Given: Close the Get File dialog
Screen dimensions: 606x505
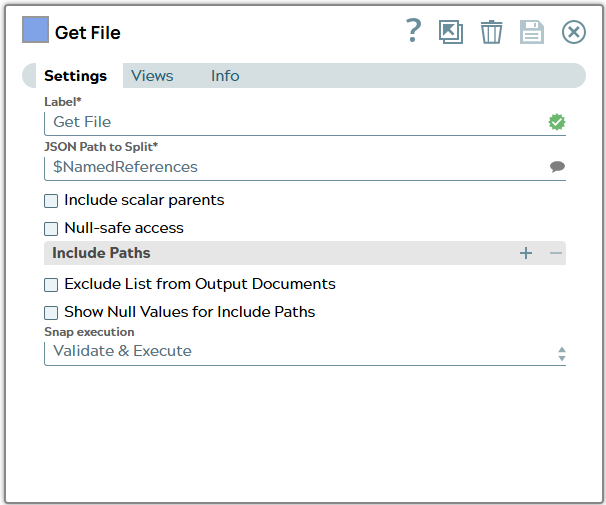Looking at the screenshot, I should tap(574, 32).
